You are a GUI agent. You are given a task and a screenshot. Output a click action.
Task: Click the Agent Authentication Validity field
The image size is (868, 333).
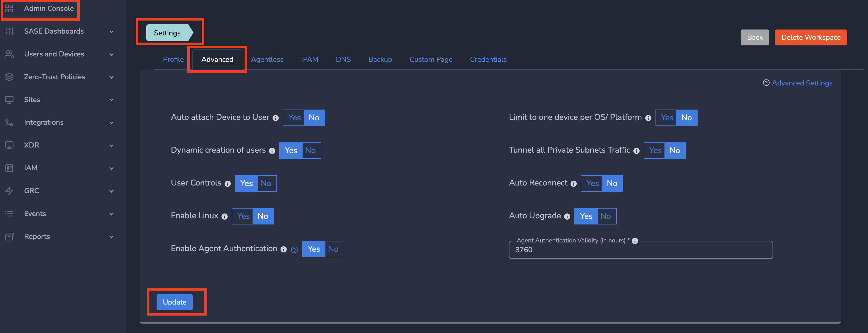pyautogui.click(x=640, y=250)
